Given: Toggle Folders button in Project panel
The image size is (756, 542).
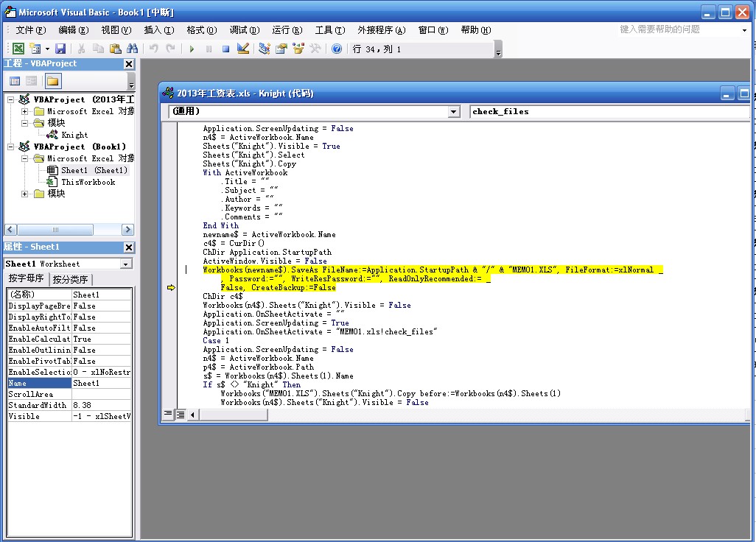Looking at the screenshot, I should click(x=52, y=81).
